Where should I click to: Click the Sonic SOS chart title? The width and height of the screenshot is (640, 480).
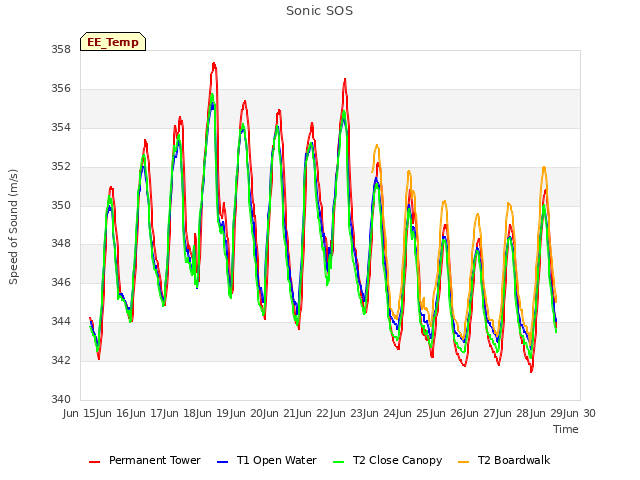(320, 11)
